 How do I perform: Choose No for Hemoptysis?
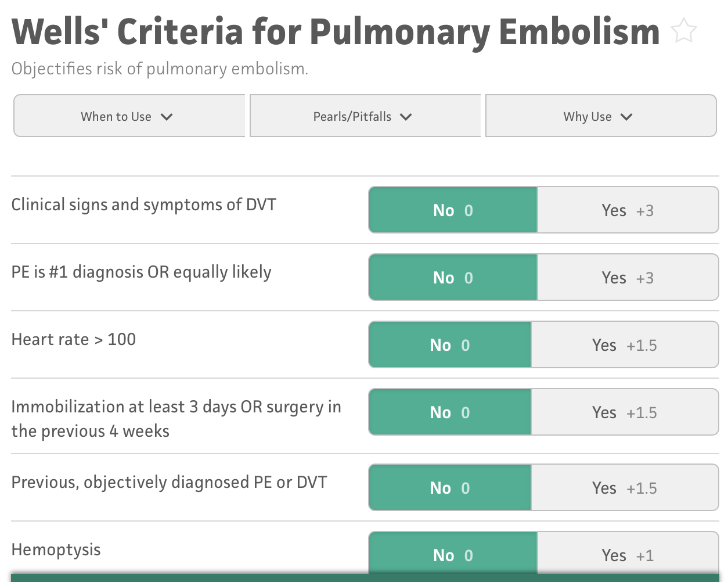click(453, 554)
